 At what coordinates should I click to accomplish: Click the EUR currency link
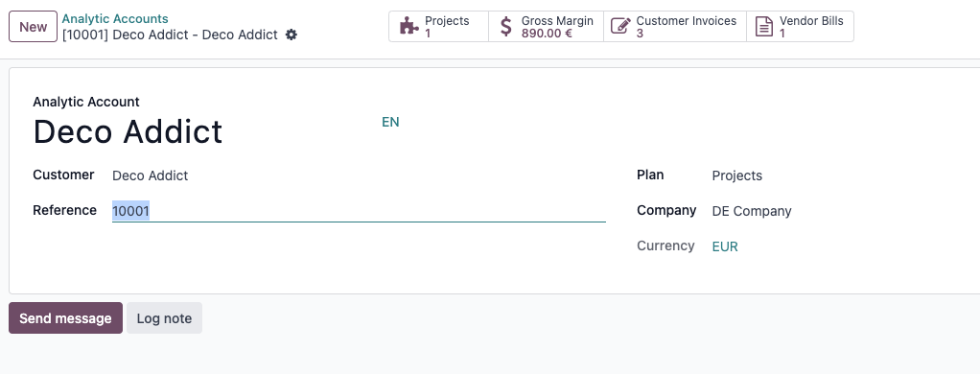coord(725,246)
